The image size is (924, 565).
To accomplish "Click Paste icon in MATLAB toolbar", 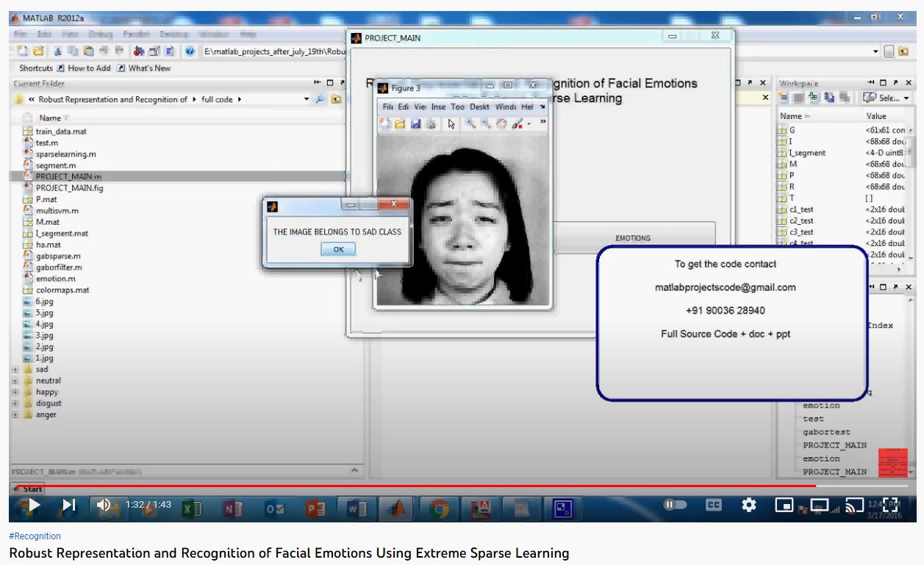I will (88, 51).
